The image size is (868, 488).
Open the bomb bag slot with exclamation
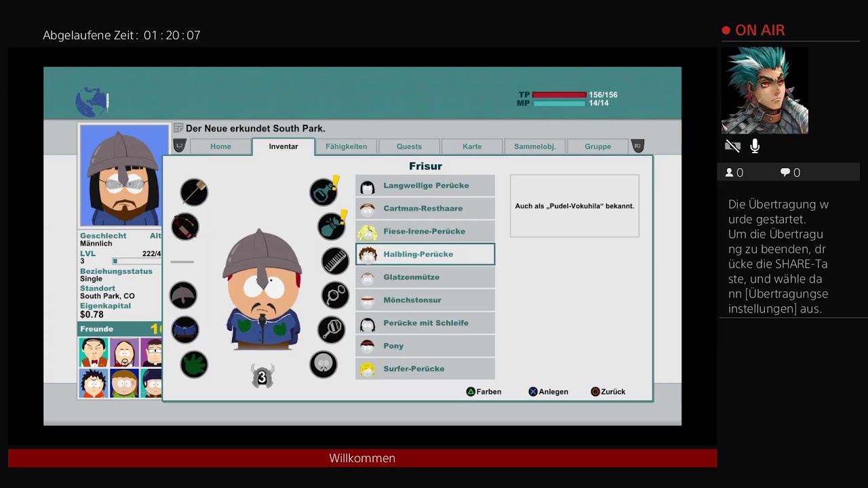click(x=332, y=226)
